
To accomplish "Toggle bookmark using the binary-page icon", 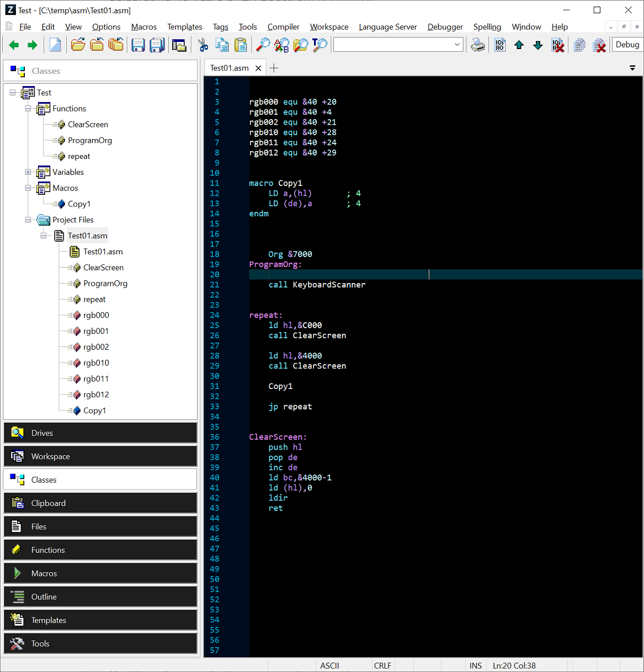I will pos(500,45).
